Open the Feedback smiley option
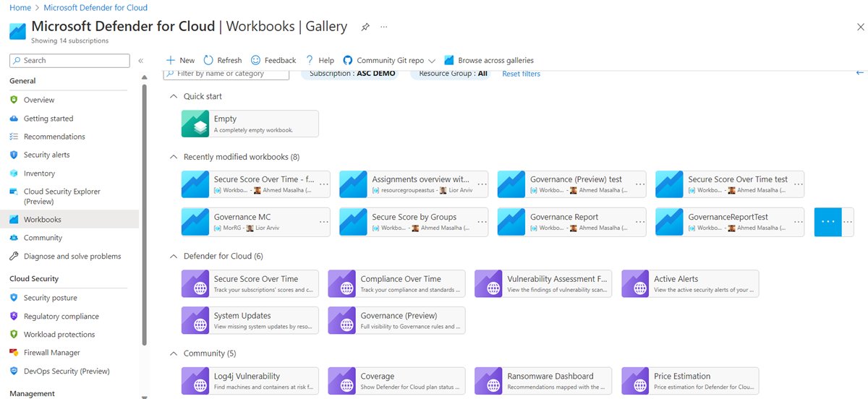This screenshot has height=399, width=868. click(273, 61)
